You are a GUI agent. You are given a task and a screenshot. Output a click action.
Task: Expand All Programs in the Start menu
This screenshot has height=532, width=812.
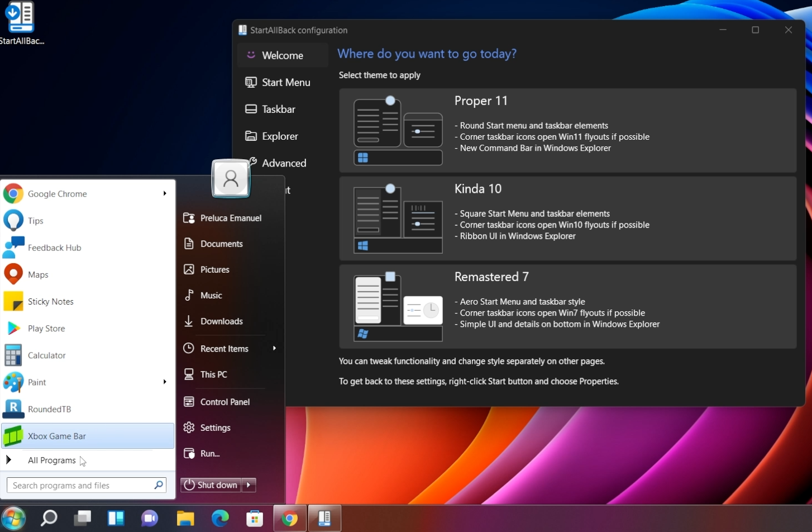(51, 460)
